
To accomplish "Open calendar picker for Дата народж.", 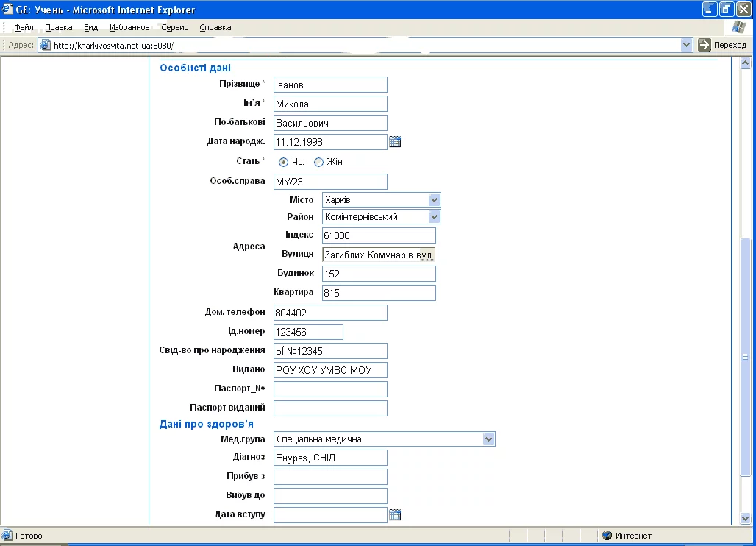I will point(395,142).
